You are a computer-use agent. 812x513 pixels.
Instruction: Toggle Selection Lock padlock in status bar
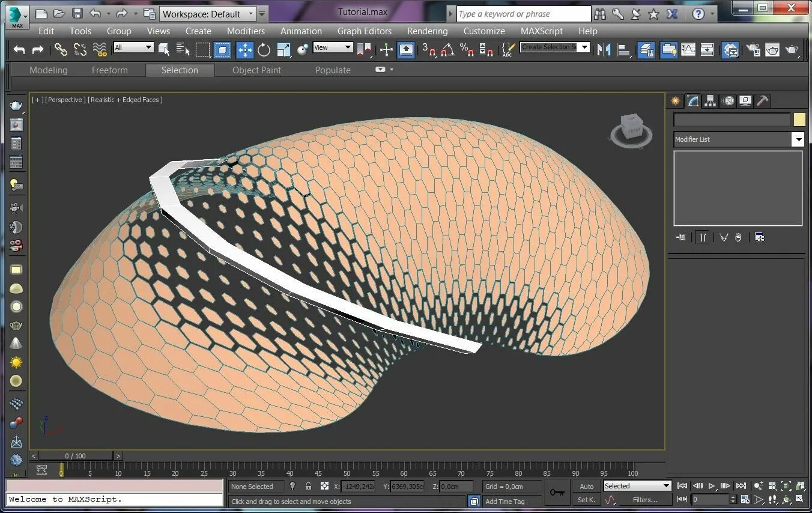pos(308,487)
